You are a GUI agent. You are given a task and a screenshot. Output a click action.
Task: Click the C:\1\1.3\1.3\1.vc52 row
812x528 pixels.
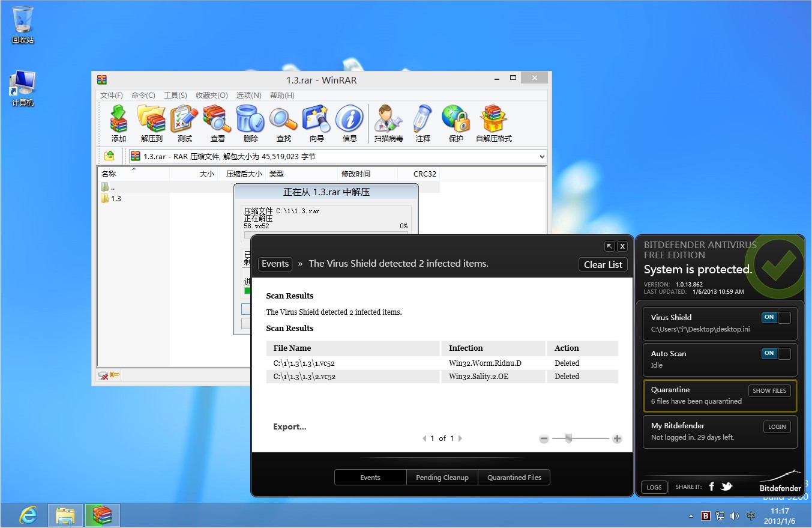pos(442,363)
